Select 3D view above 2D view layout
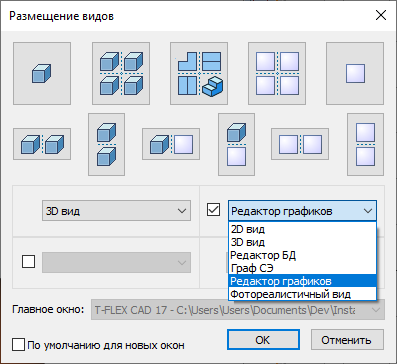Screen dimensions: 397x364 236,144
